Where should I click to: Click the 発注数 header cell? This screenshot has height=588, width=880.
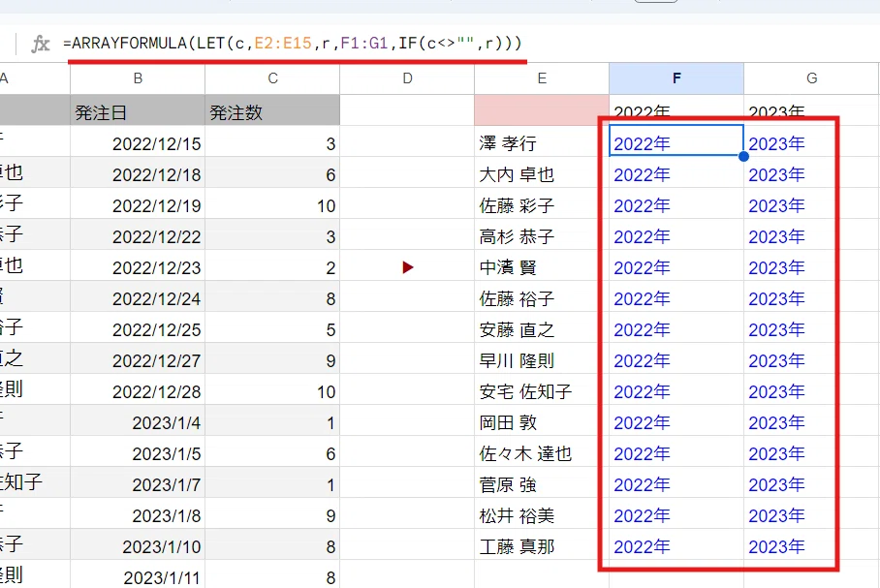[272, 110]
